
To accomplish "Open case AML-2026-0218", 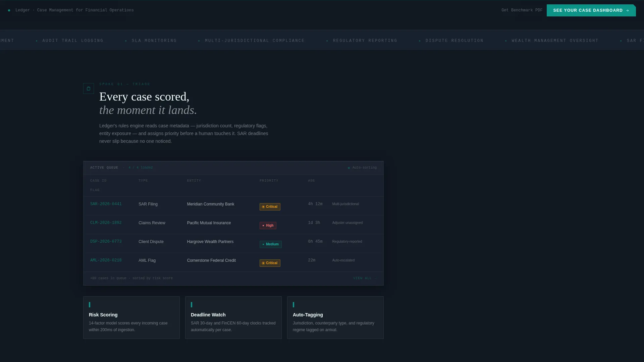I will click(x=106, y=260).
